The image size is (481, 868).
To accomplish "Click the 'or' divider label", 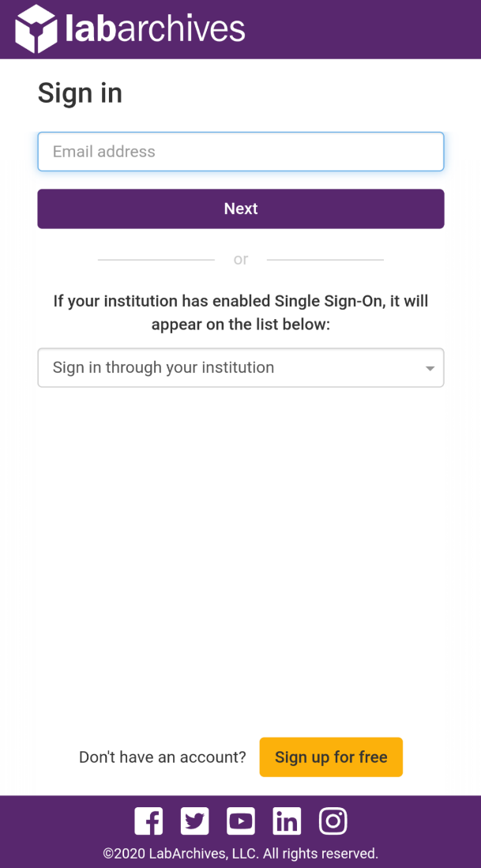I will pos(241,259).
